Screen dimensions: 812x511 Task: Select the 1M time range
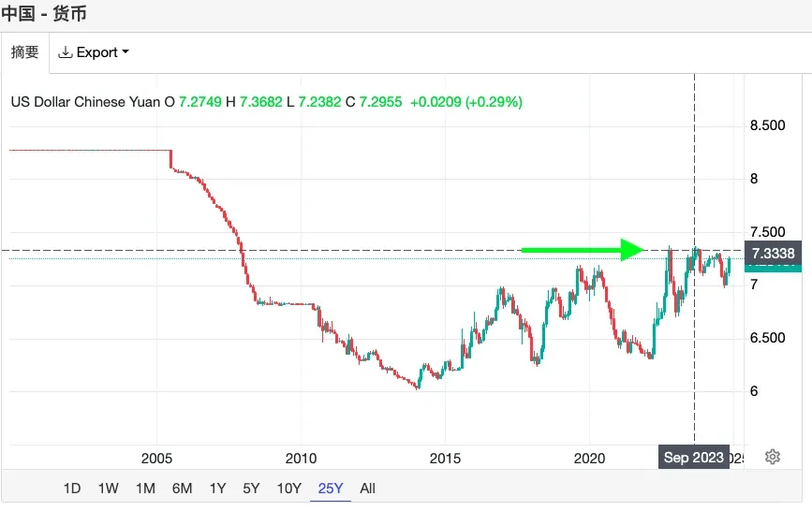145,489
